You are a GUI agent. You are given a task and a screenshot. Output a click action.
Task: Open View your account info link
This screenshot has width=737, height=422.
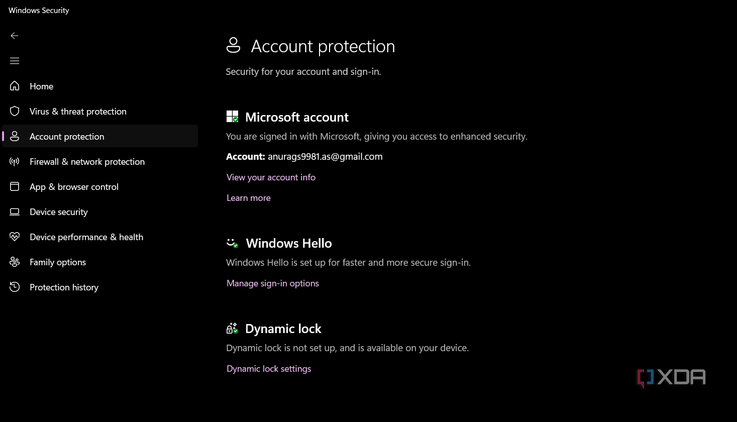(271, 177)
